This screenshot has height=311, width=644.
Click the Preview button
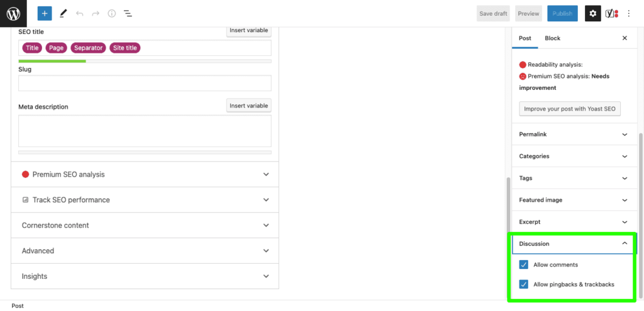[528, 14]
